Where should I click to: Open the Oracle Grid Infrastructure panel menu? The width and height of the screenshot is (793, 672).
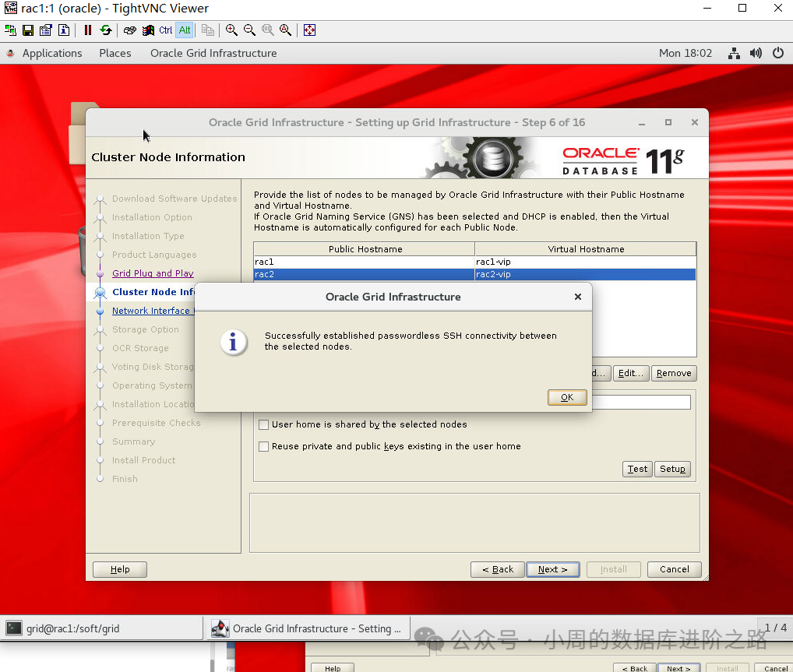[x=213, y=53]
